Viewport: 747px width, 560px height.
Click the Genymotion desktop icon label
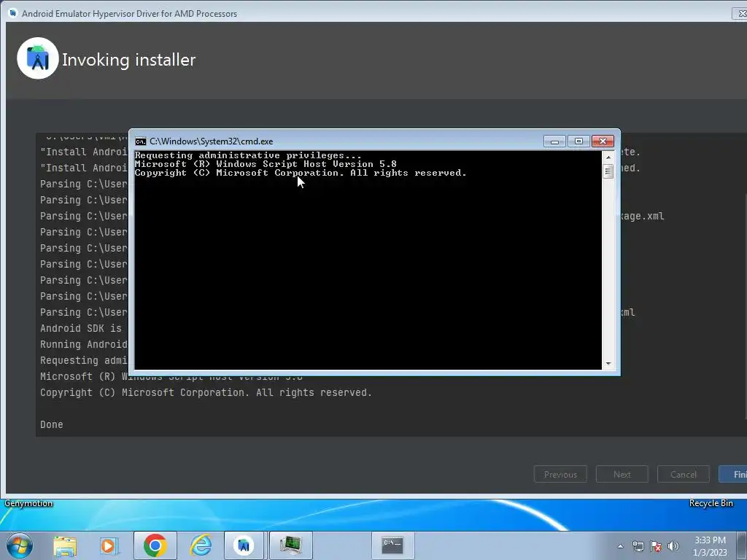28,503
